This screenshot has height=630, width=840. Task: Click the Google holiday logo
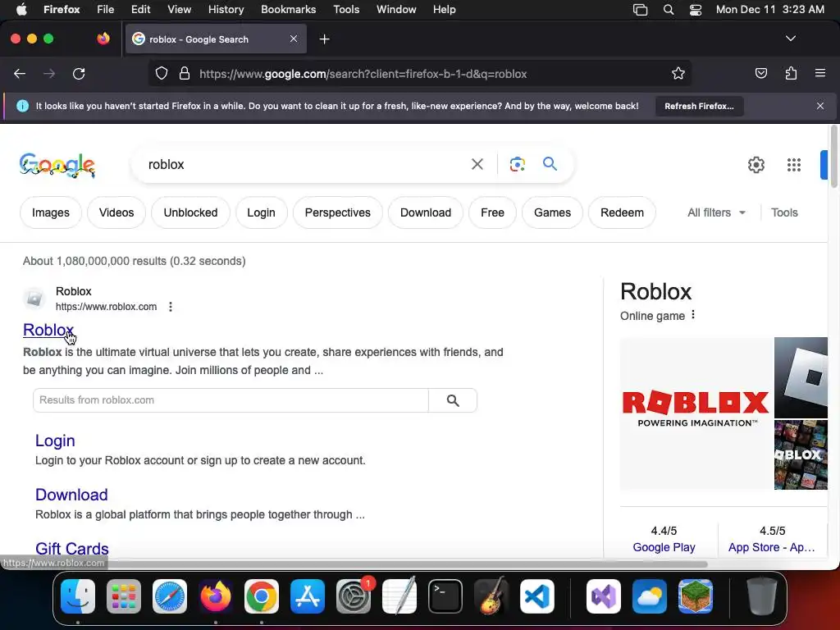coord(57,165)
